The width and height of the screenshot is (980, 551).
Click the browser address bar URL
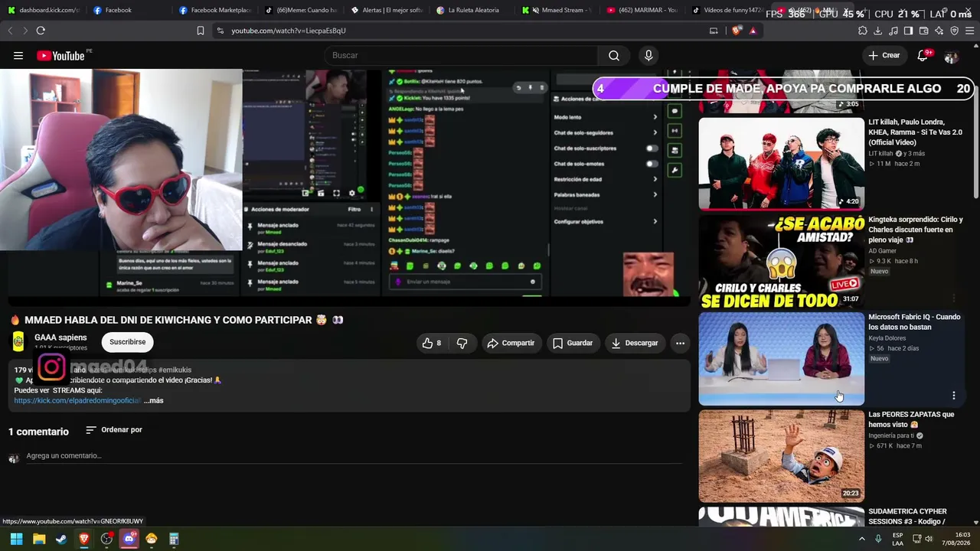pyautogui.click(x=289, y=31)
